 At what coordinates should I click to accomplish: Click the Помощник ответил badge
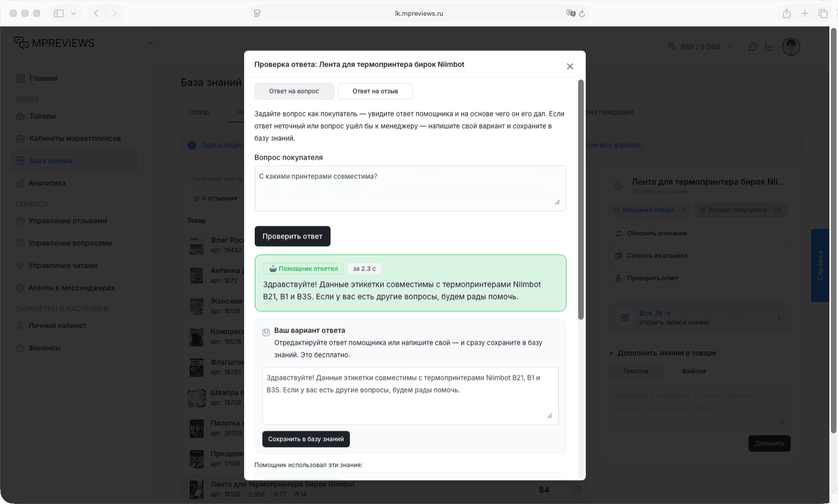coord(304,269)
